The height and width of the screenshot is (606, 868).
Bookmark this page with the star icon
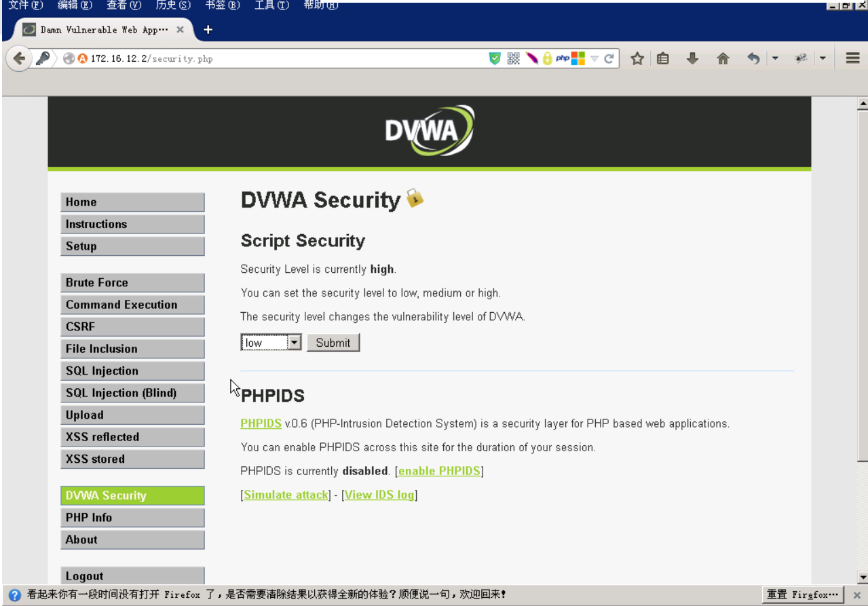(x=637, y=58)
